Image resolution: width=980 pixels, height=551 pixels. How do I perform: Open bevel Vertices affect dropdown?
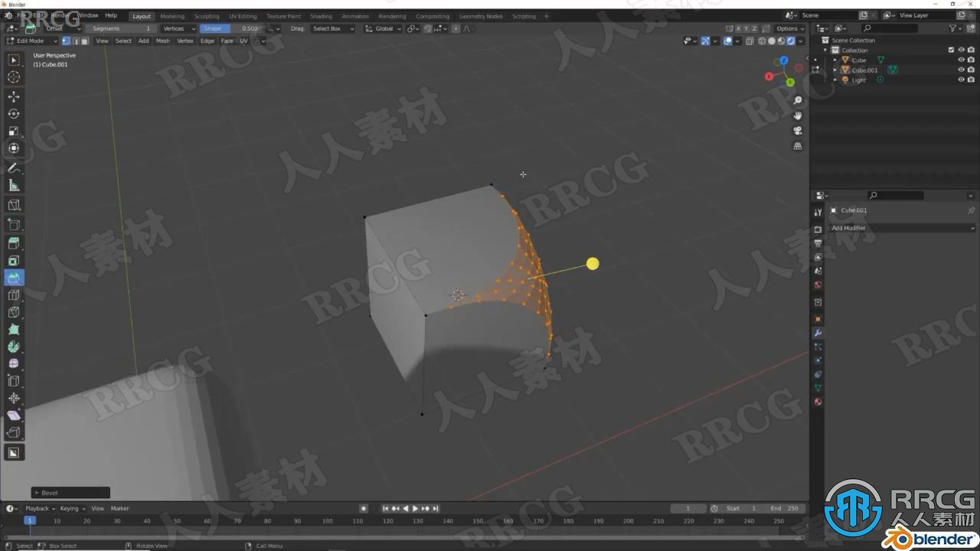(x=178, y=28)
